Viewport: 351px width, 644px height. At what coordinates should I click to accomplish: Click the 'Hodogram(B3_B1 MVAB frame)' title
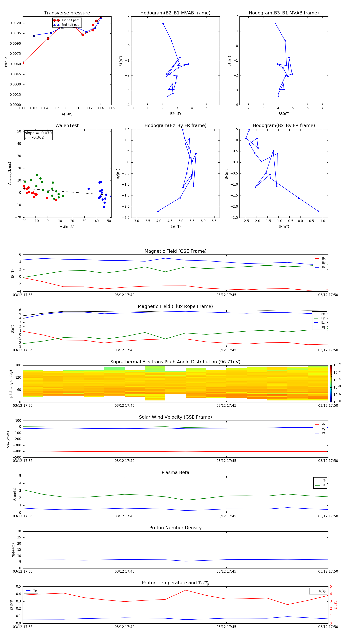coord(284,13)
